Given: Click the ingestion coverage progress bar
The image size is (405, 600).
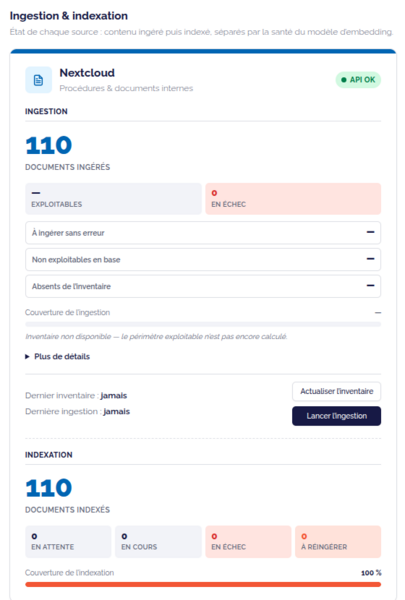Looking at the screenshot, I should click(x=203, y=324).
